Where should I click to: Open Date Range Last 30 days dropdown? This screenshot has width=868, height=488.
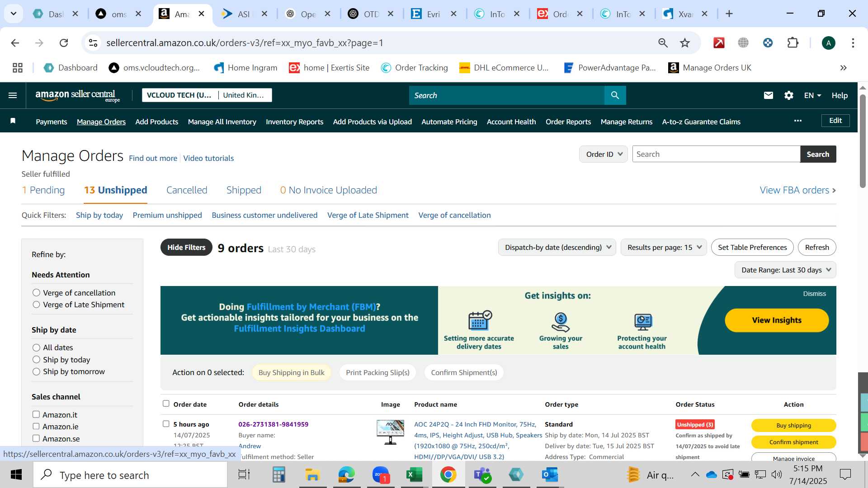785,270
